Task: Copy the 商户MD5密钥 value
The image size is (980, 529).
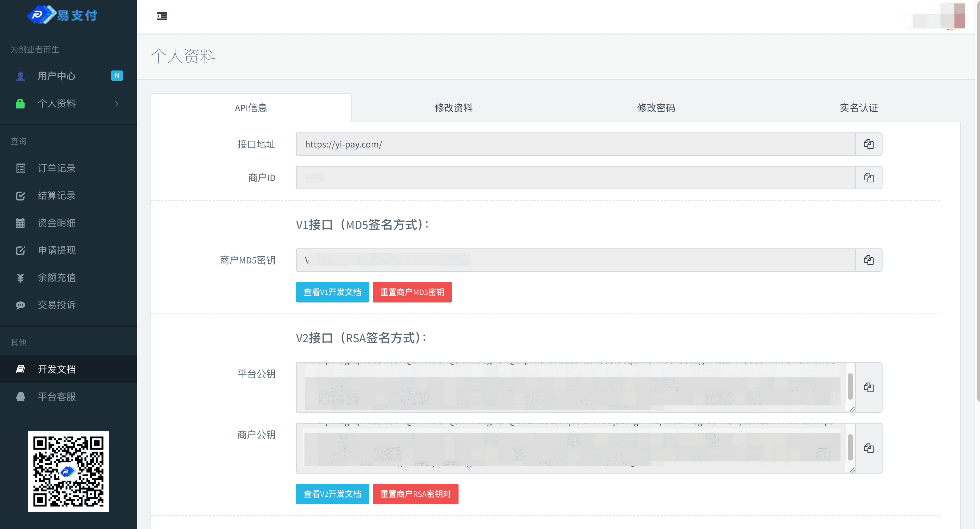Action: [869, 260]
